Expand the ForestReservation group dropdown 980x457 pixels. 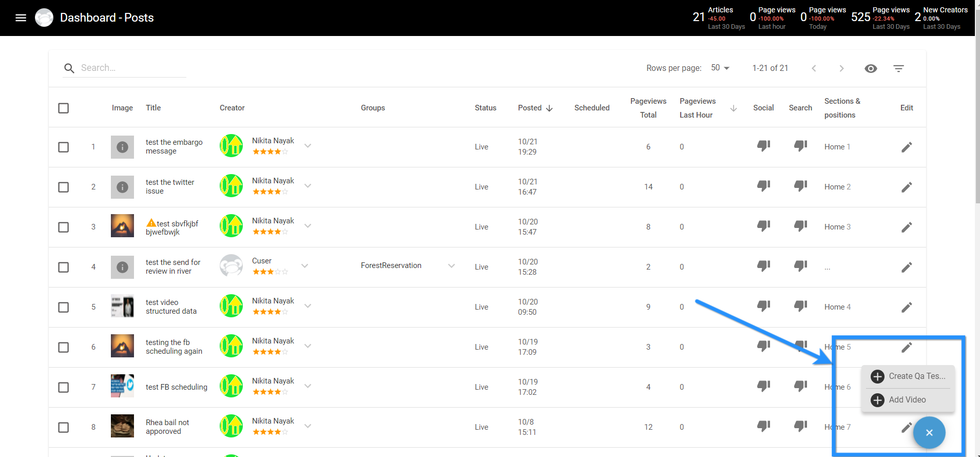451,266
